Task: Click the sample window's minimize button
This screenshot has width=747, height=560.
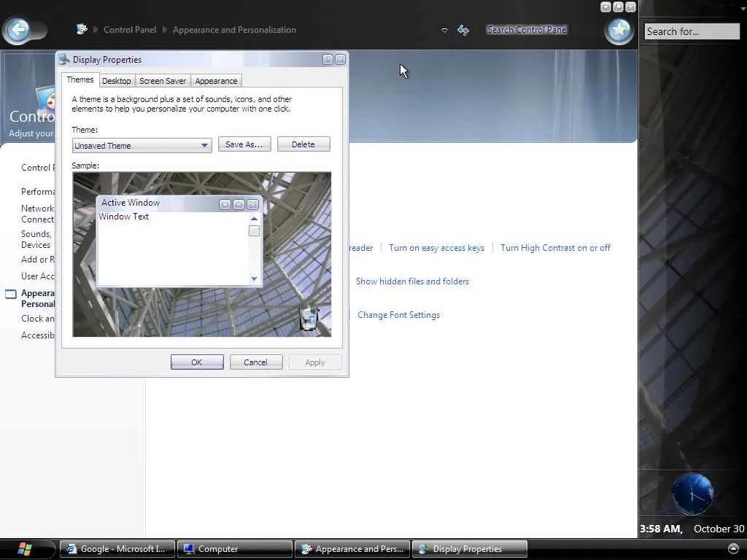Action: tap(225, 204)
